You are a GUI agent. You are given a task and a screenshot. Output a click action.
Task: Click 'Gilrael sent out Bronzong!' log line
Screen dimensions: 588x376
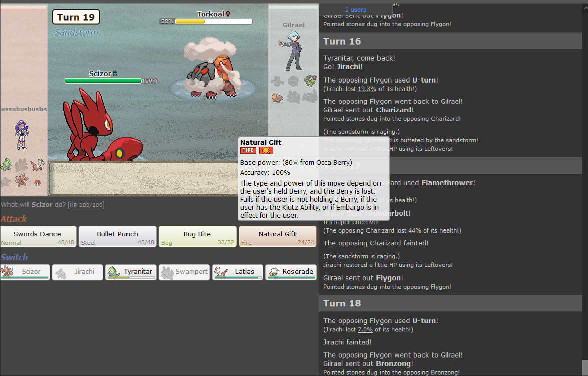pos(368,363)
